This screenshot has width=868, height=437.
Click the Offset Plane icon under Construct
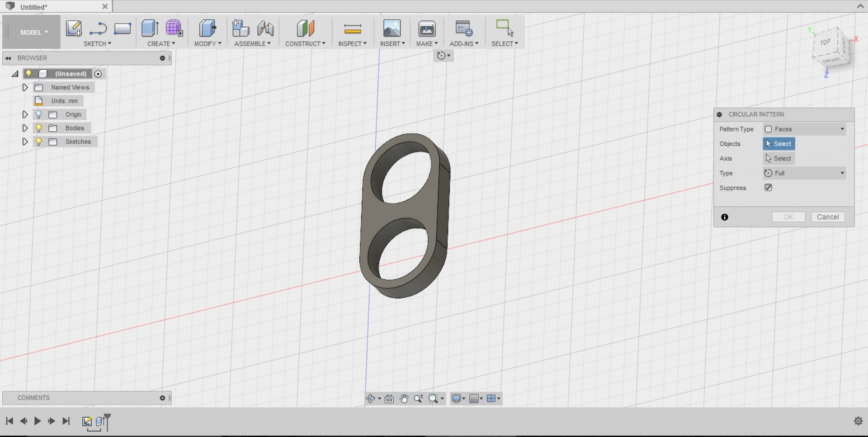pos(306,28)
